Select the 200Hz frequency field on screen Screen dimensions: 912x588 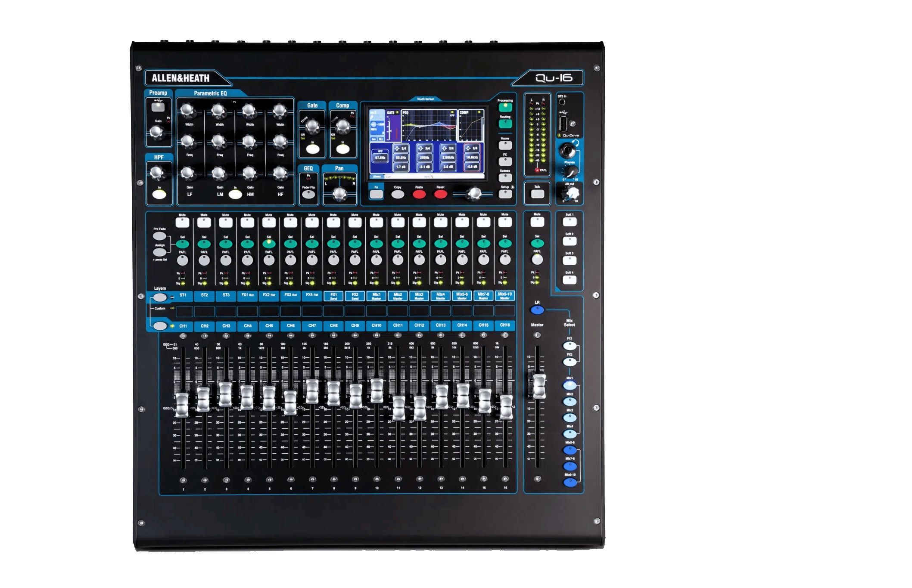pyautogui.click(x=424, y=157)
